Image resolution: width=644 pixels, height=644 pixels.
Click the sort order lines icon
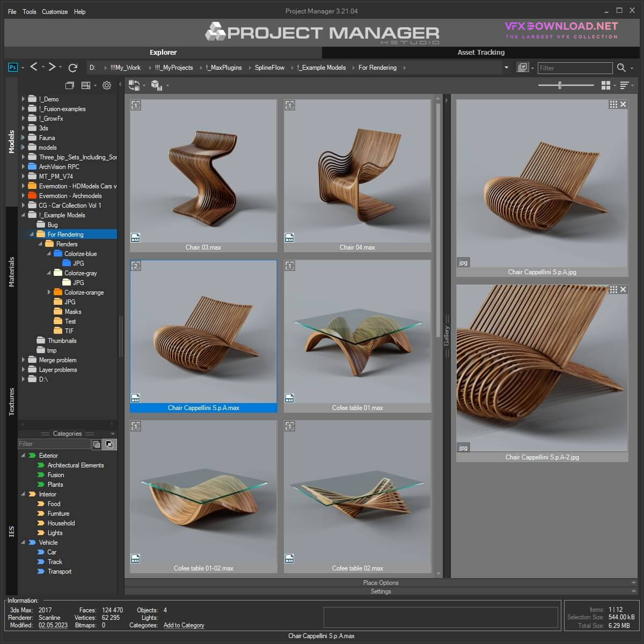(624, 85)
